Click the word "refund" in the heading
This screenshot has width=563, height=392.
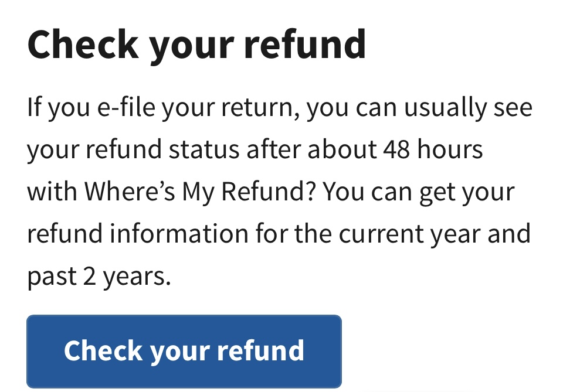tap(304, 45)
